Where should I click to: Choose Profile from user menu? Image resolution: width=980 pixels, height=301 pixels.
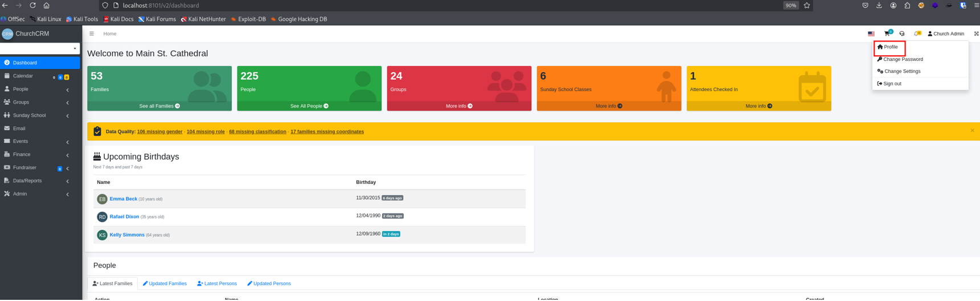pos(920,47)
